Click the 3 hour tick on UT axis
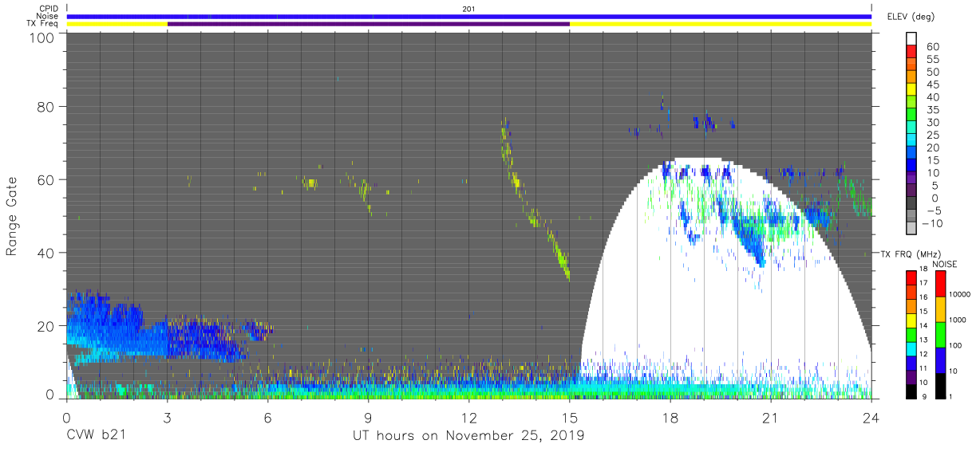The height and width of the screenshot is (452, 980). [167, 417]
